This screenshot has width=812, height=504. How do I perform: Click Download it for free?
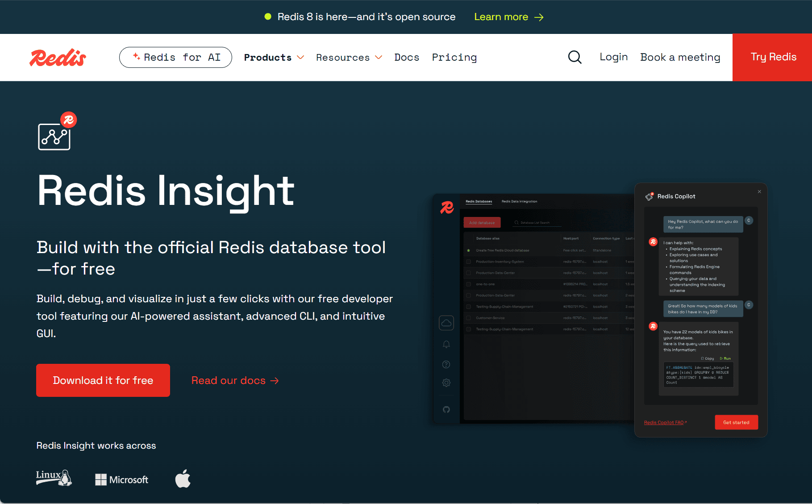click(x=103, y=380)
